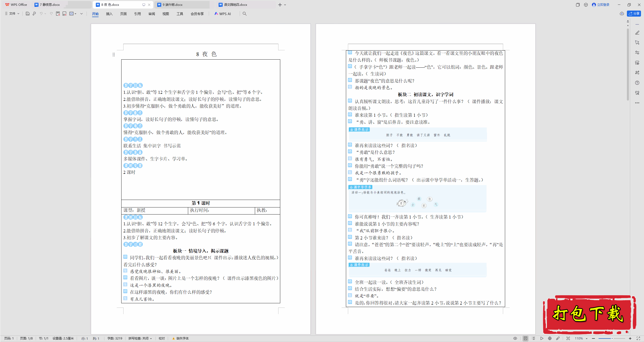Viewport: 644px width, 342px height.
Task: Open the 110% zoom level dropdown
Action: (x=581, y=338)
